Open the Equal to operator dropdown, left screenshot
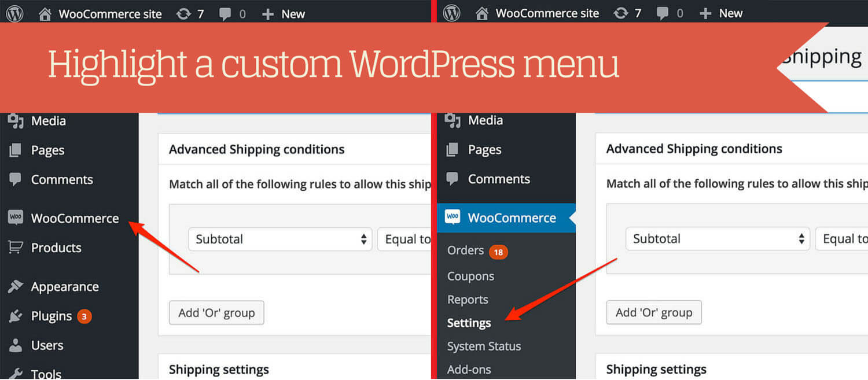Viewport: 868px width, 380px height. point(404,239)
